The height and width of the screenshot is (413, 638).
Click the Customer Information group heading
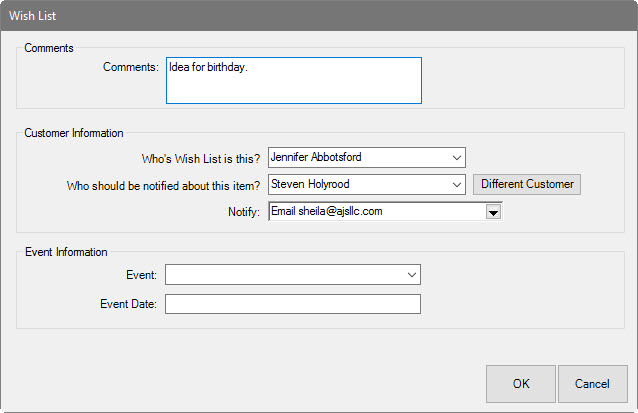[x=74, y=133]
